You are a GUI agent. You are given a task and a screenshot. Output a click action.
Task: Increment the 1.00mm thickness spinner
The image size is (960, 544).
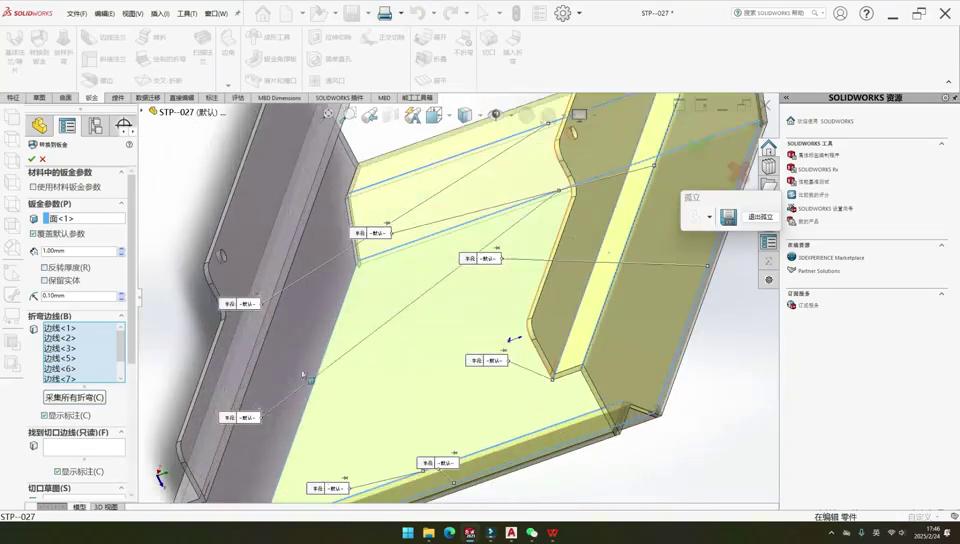pos(122,249)
